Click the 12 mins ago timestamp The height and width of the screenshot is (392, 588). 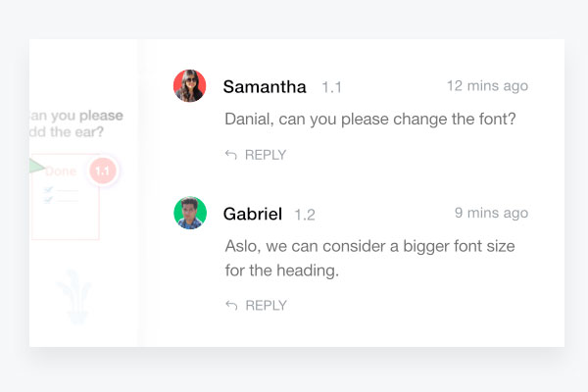click(x=487, y=86)
